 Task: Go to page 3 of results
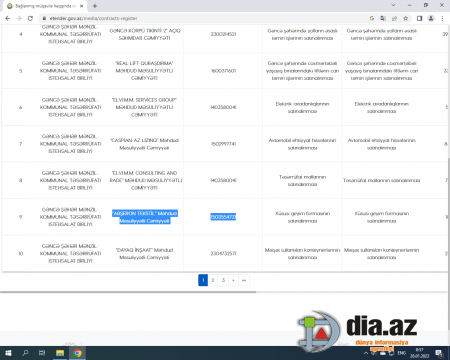pos(223,280)
